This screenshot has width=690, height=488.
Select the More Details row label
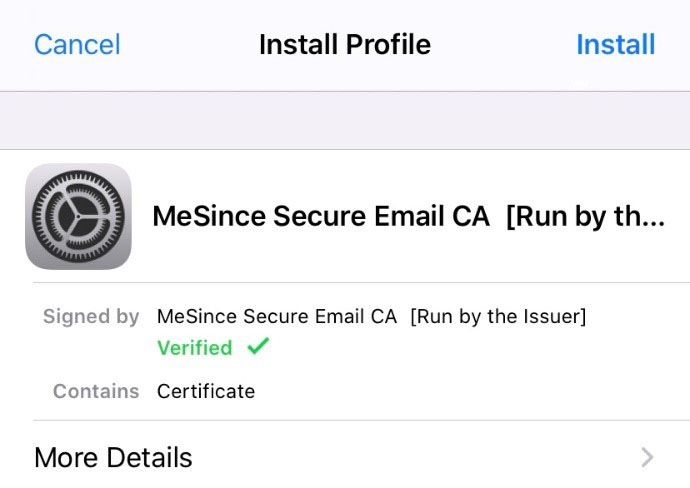click(x=113, y=458)
